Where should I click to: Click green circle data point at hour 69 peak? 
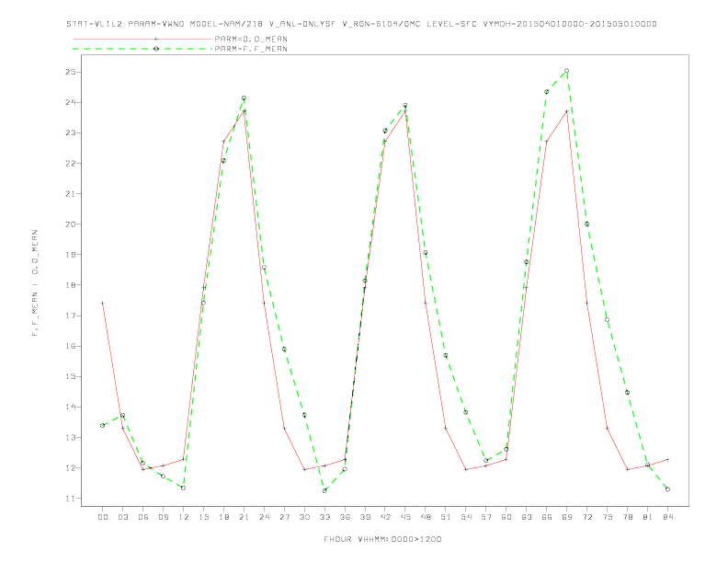pos(567,71)
